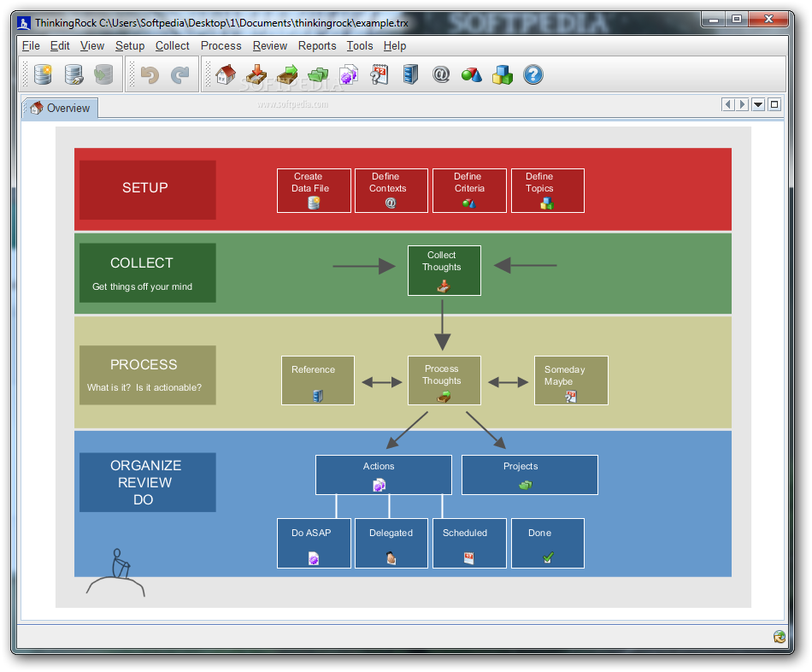Click the Define Criteria box
This screenshot has width=812, height=672.
pyautogui.click(x=469, y=190)
